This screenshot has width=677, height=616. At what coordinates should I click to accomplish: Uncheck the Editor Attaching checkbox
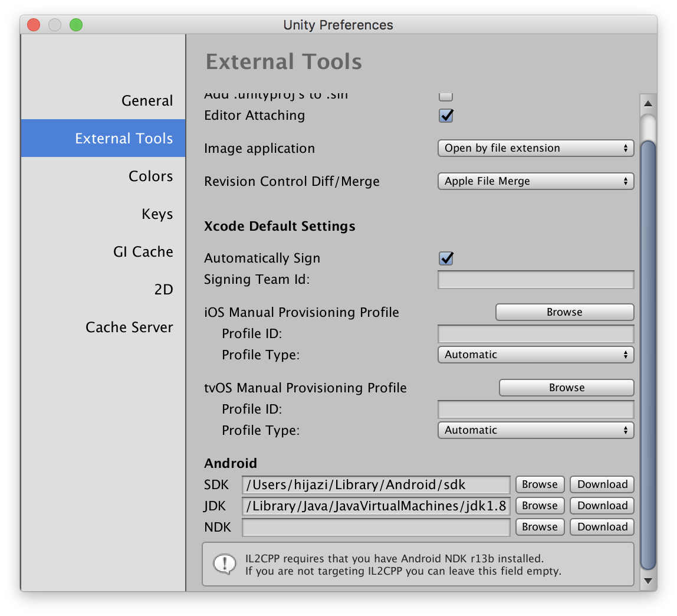(x=446, y=115)
